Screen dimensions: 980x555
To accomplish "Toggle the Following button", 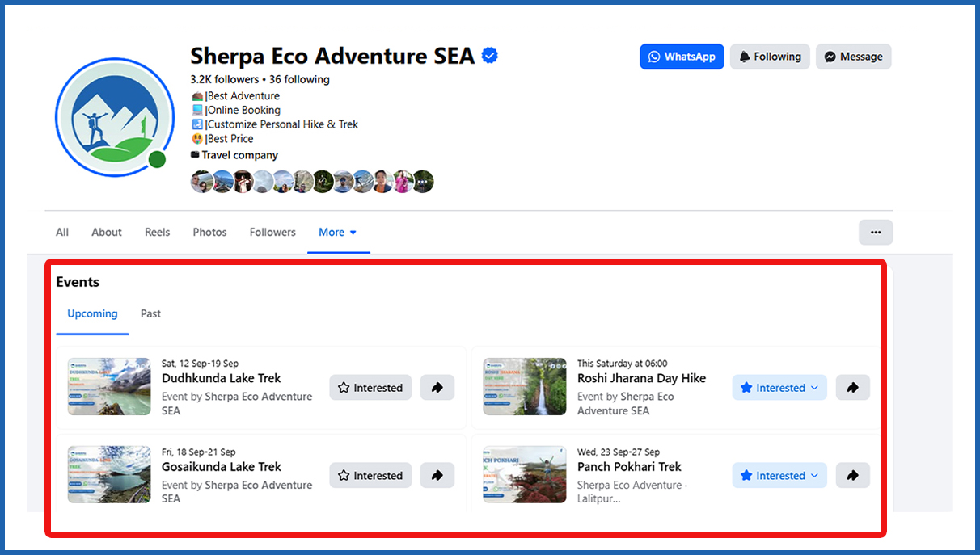I will pyautogui.click(x=770, y=57).
